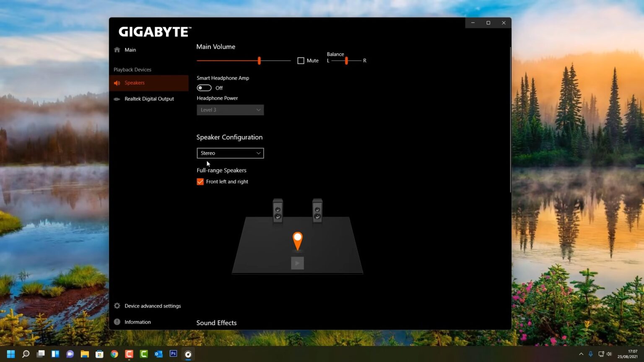Uncheck Front left and right full-range speakers
The height and width of the screenshot is (362, 644).
coord(200,181)
